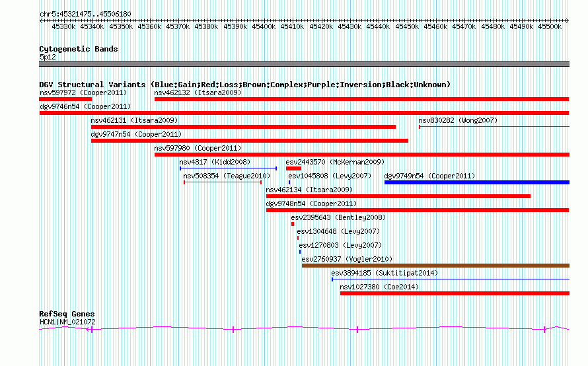The width and height of the screenshot is (588, 366).
Task: Select nsv1027380 (Coe2014) label
Action: tap(379, 287)
